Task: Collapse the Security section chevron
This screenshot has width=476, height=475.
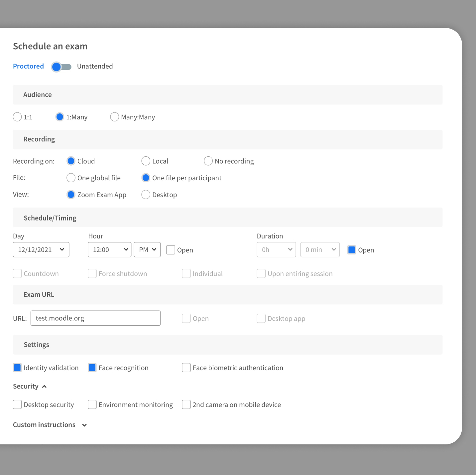Action: [44, 387]
